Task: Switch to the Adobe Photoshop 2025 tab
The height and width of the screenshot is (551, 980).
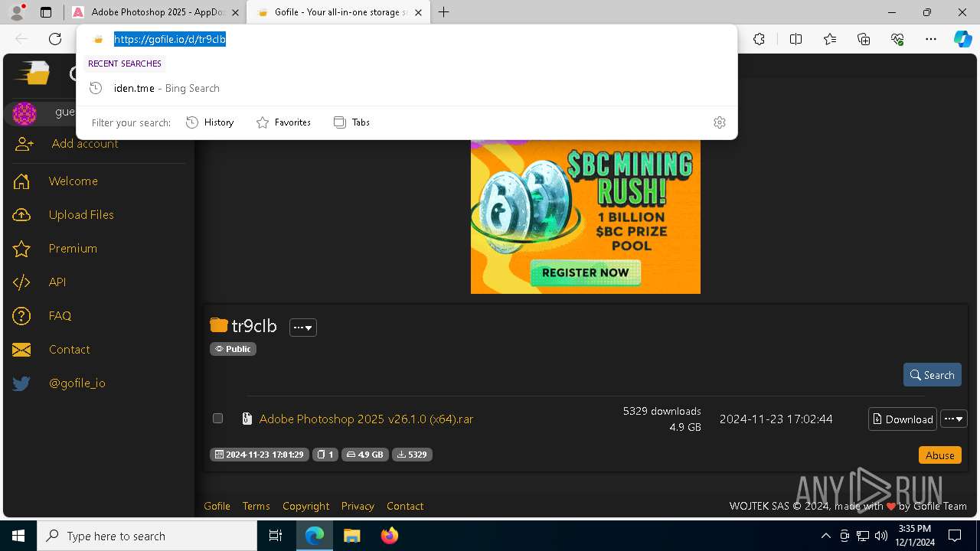Action: [155, 12]
